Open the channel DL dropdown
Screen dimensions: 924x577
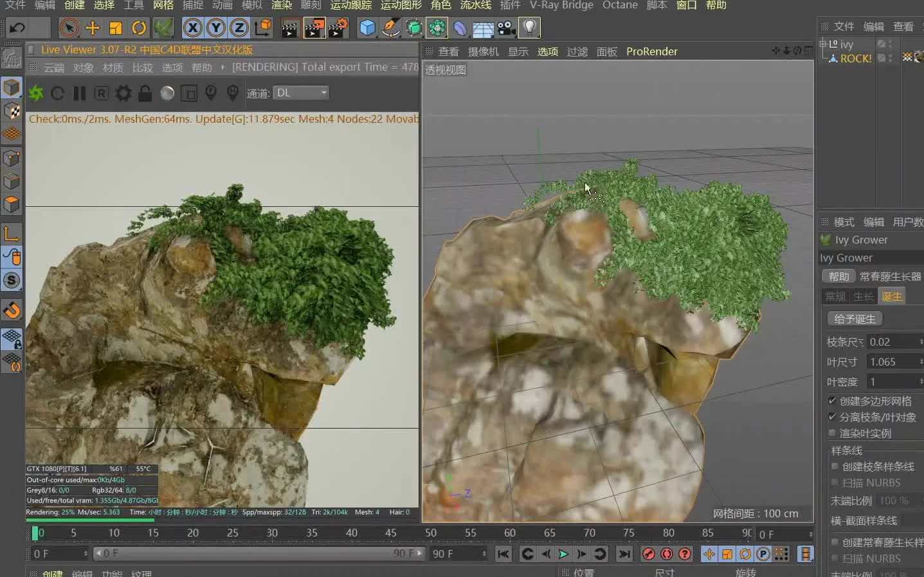click(x=301, y=93)
